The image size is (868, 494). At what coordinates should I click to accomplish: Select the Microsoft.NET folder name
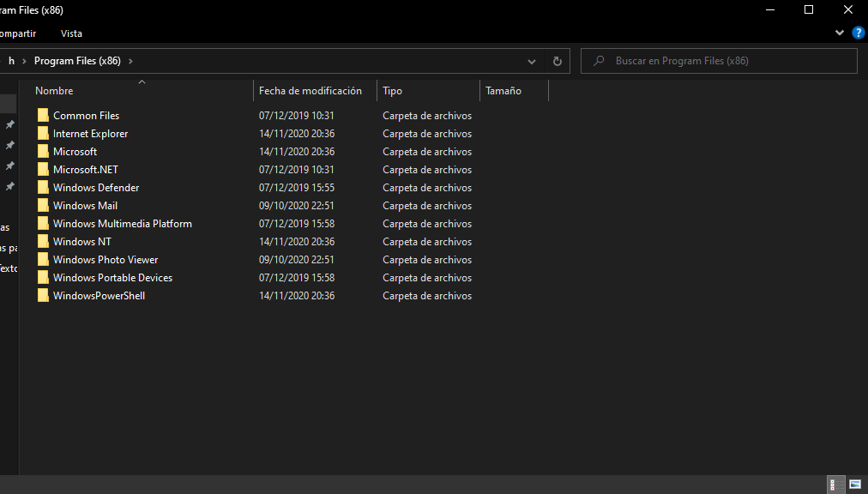[x=85, y=170]
